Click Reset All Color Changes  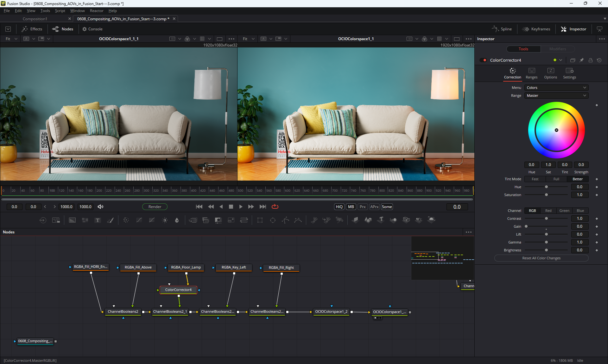click(x=541, y=258)
